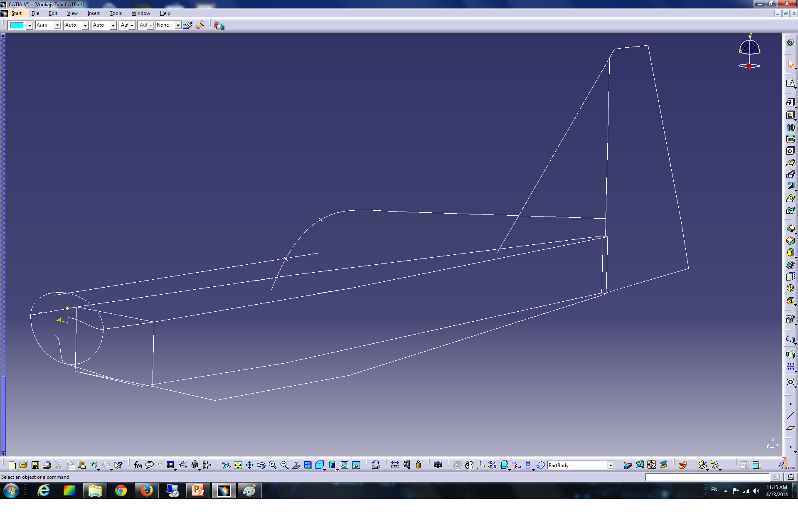Toggle Hide/Show for selected object
This screenshot has height=532, width=798.
(x=345, y=465)
